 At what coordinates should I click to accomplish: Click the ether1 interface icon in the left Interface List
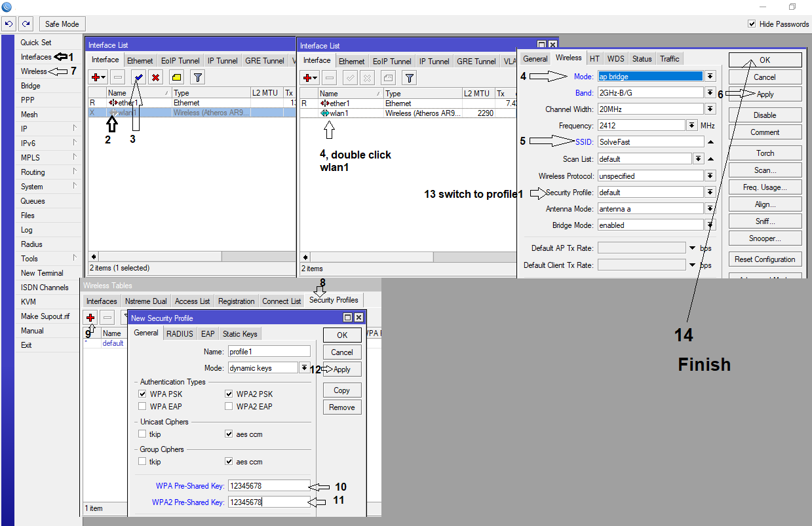tap(113, 103)
